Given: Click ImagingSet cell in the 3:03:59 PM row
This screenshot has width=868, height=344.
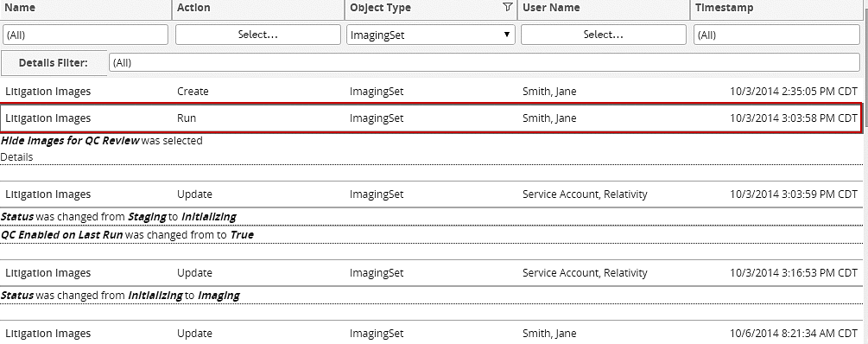Looking at the screenshot, I should [x=377, y=194].
